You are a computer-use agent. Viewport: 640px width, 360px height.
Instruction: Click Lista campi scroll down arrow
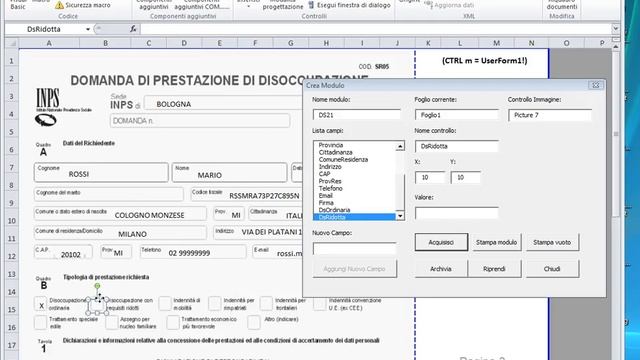[400, 216]
